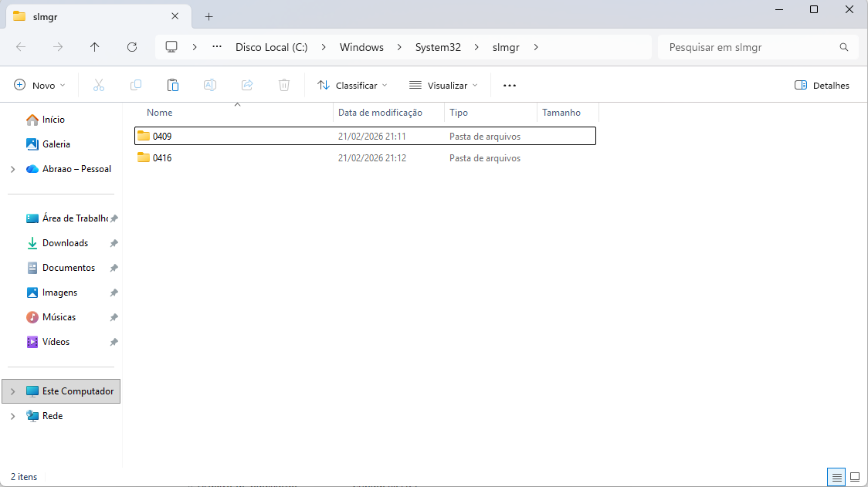Expand chevron after slmgr breadcrumb
Screen dimensions: 868x487
point(536,47)
